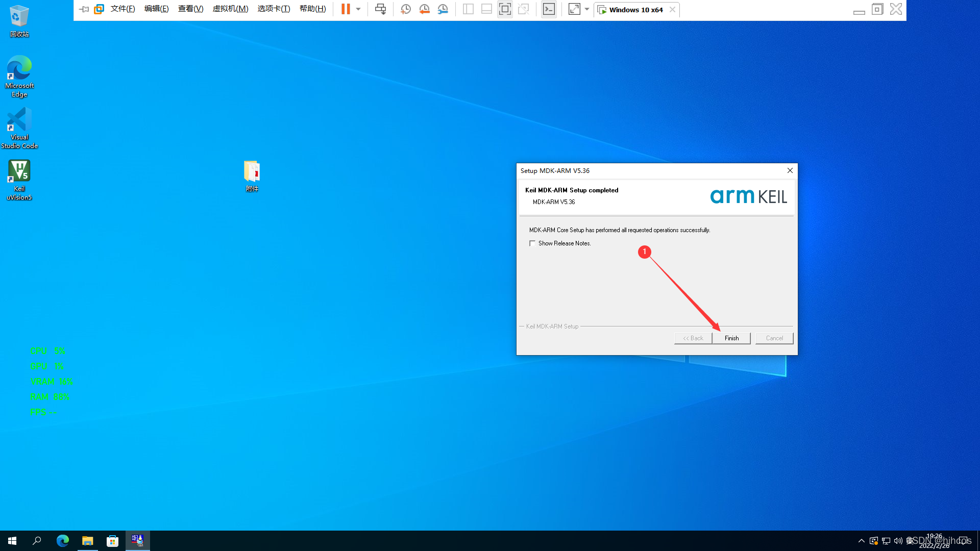Open the 虚拟机(M) menu
This screenshot has height=551, width=980.
pos(230,9)
